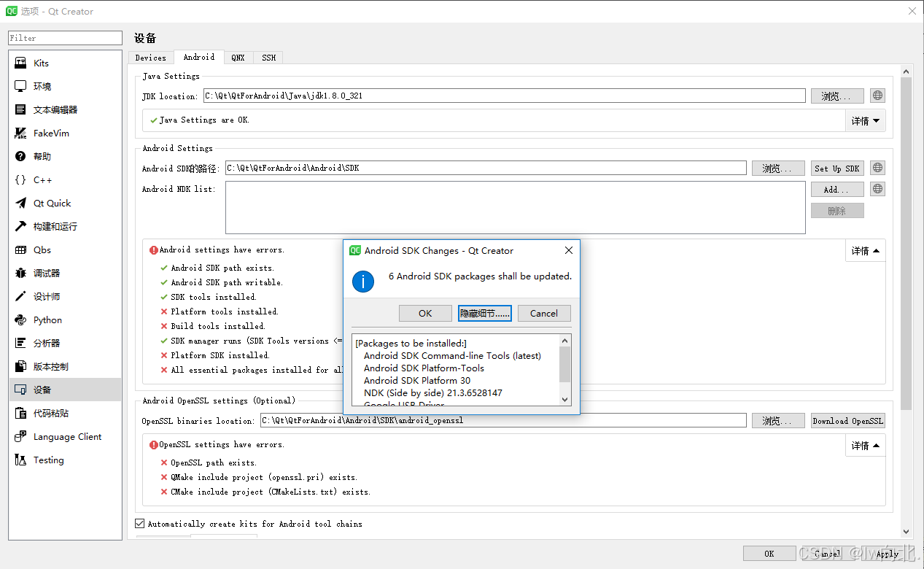The image size is (924, 569).
Task: Collapse Android settings 详情 details
Action: (x=865, y=250)
